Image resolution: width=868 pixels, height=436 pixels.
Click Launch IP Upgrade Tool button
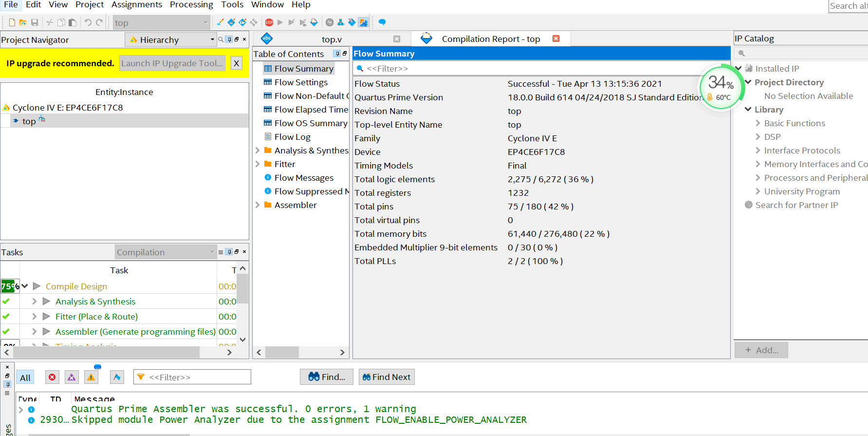[172, 63]
